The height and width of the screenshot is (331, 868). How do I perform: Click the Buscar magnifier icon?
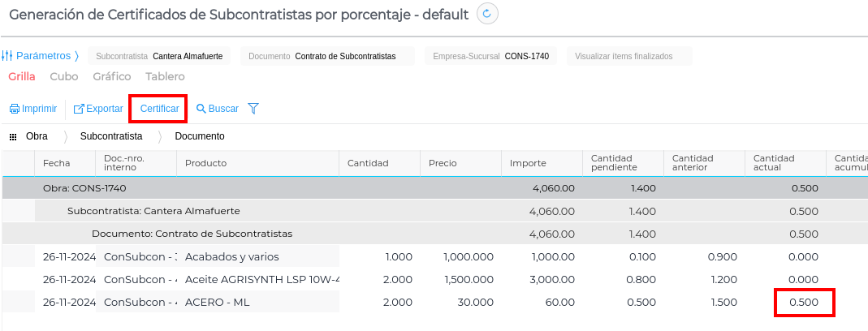pos(201,109)
